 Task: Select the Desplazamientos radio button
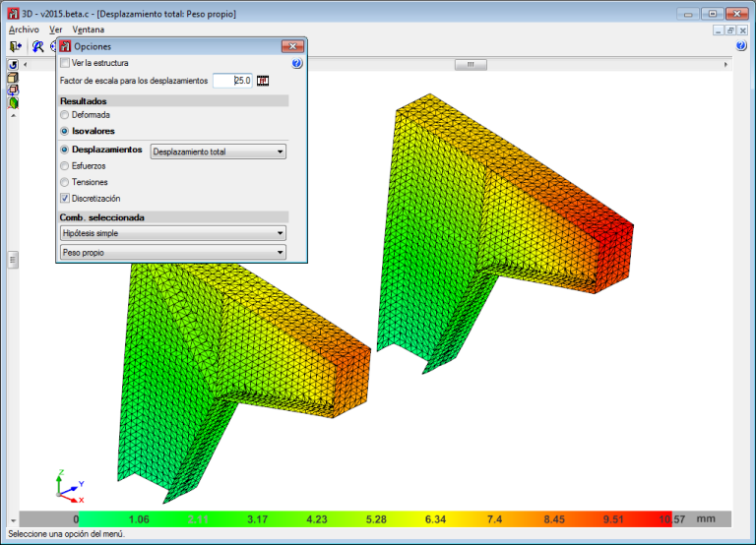pyautogui.click(x=65, y=150)
